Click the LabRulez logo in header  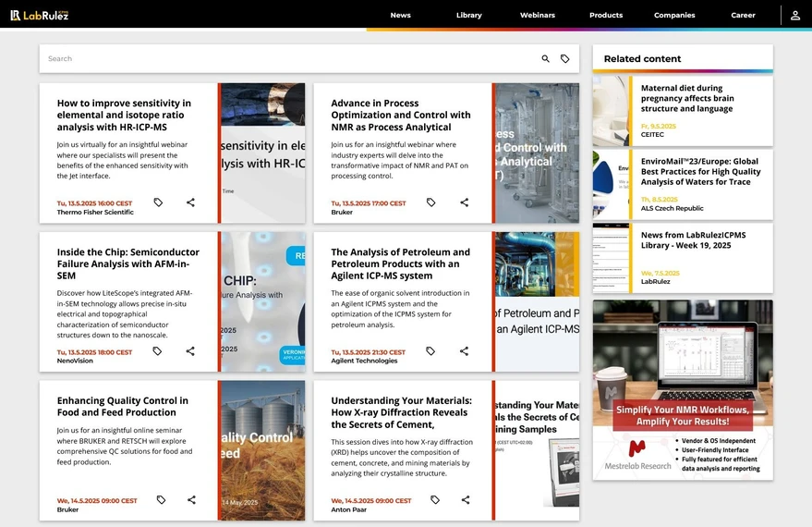(40, 15)
